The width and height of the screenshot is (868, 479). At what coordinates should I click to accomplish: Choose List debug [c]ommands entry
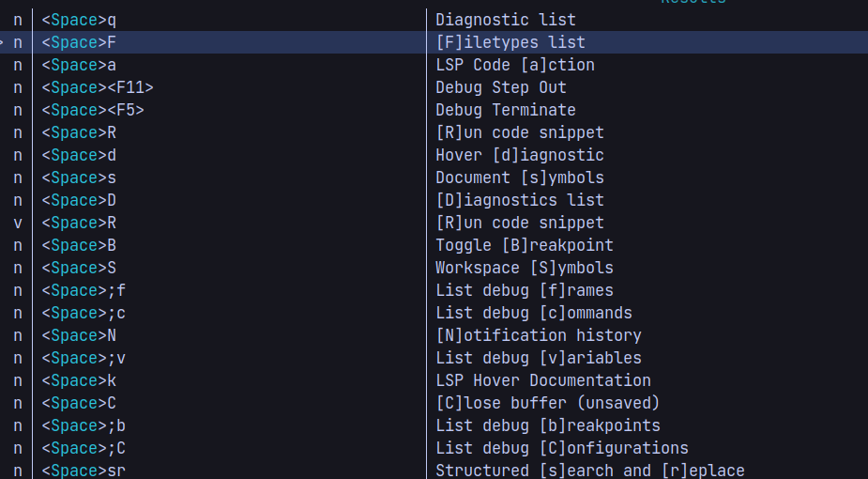click(434, 313)
